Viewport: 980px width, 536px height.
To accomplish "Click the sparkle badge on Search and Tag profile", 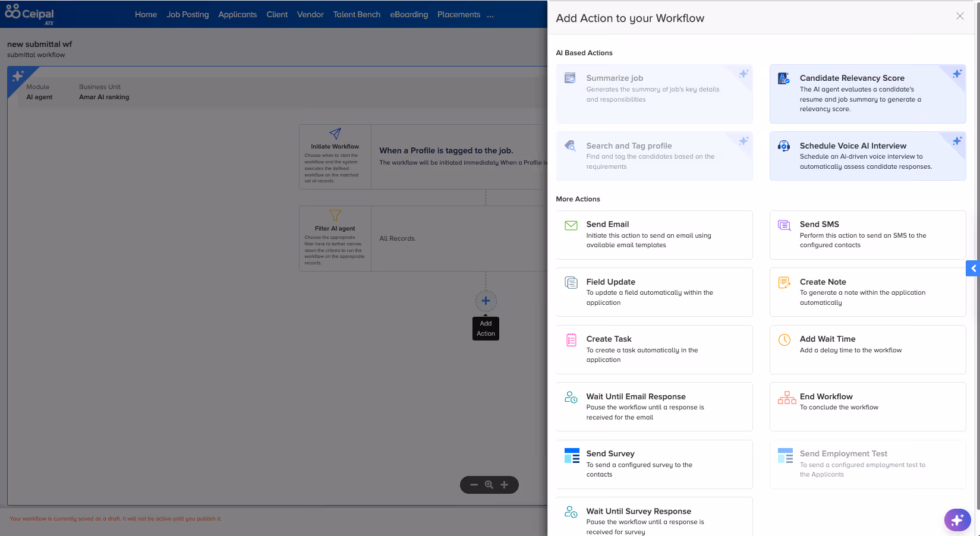I will tap(743, 141).
